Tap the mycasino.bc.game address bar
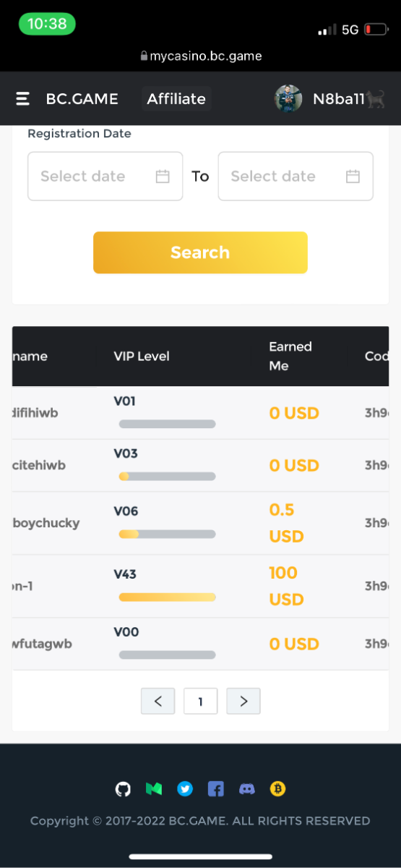Viewport: 401px width, 868px height. (201, 56)
